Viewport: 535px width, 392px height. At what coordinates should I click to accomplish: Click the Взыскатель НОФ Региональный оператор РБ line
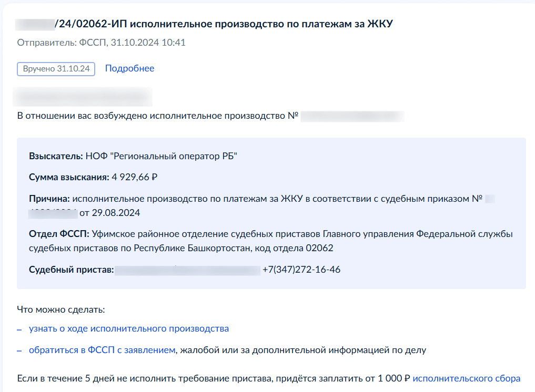pyautogui.click(x=133, y=156)
